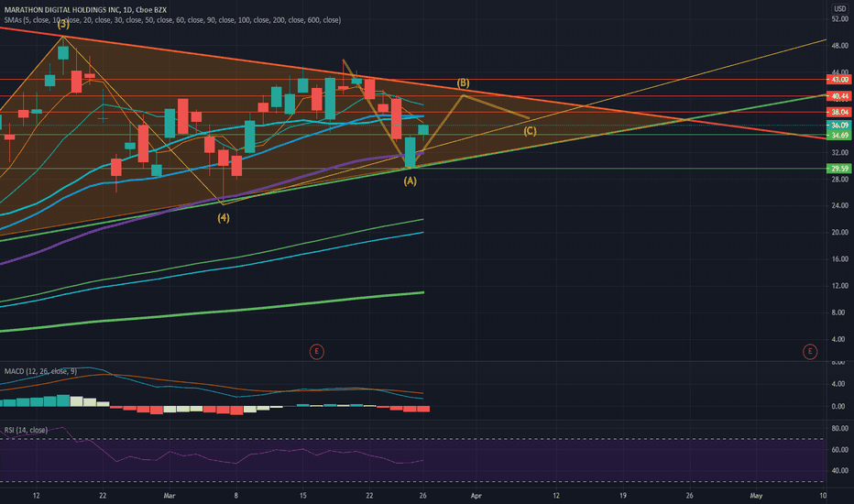Click the 60.00 level on RSI axis
Image resolution: width=854 pixels, height=504 pixels.
(840, 450)
